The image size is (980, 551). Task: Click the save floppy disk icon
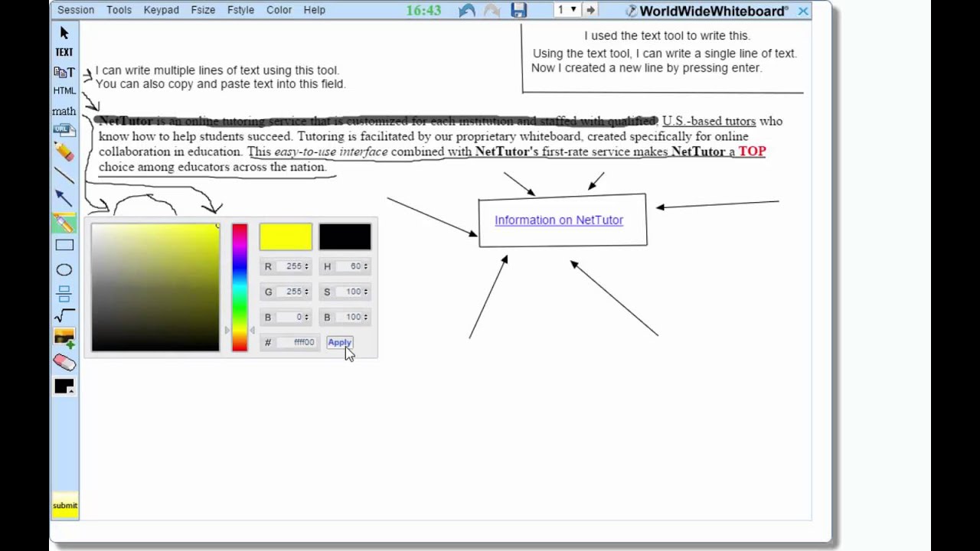point(519,11)
